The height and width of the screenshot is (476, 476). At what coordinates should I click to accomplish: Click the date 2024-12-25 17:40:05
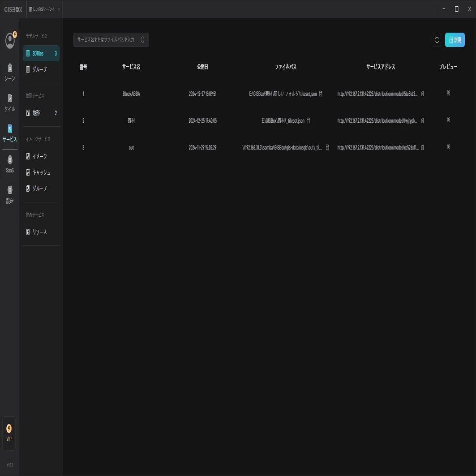tap(202, 120)
